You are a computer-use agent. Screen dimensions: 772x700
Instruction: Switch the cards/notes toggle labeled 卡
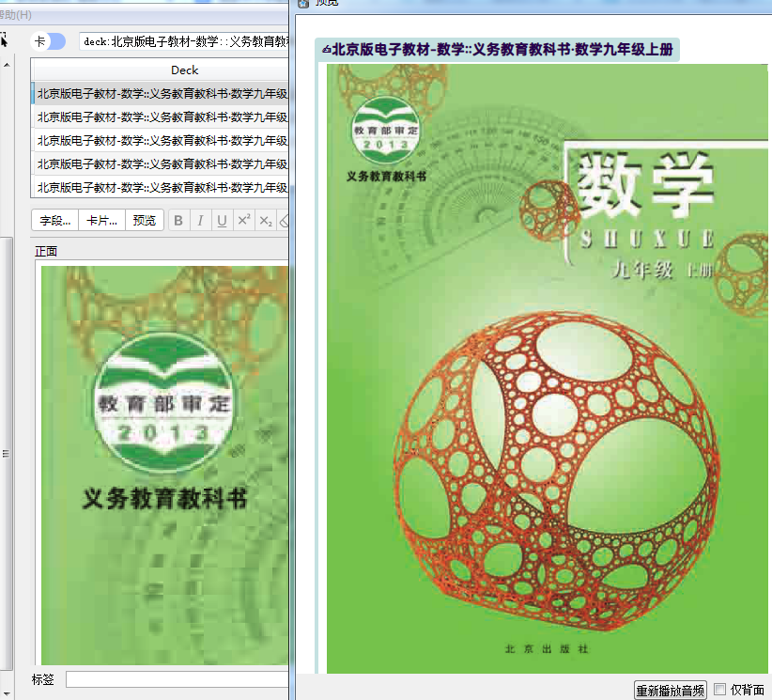pos(48,41)
